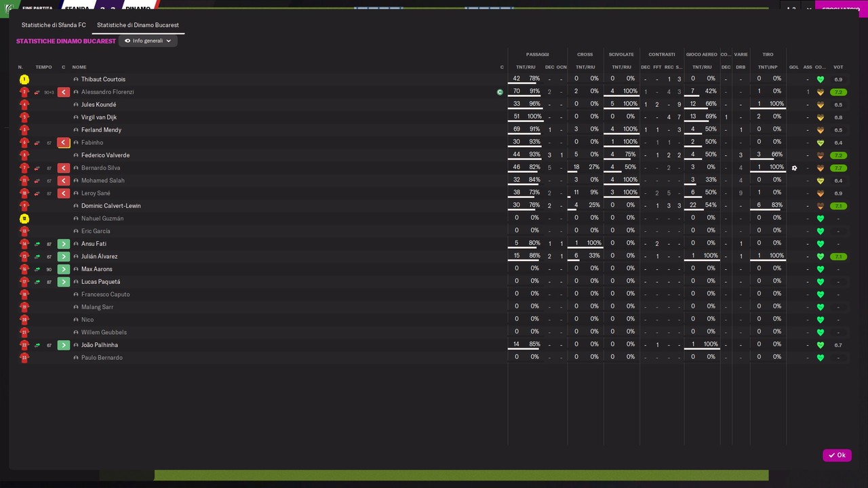Screen dimensions: 868x488
Task: Sort by the OCN column header
Action: (x=561, y=67)
